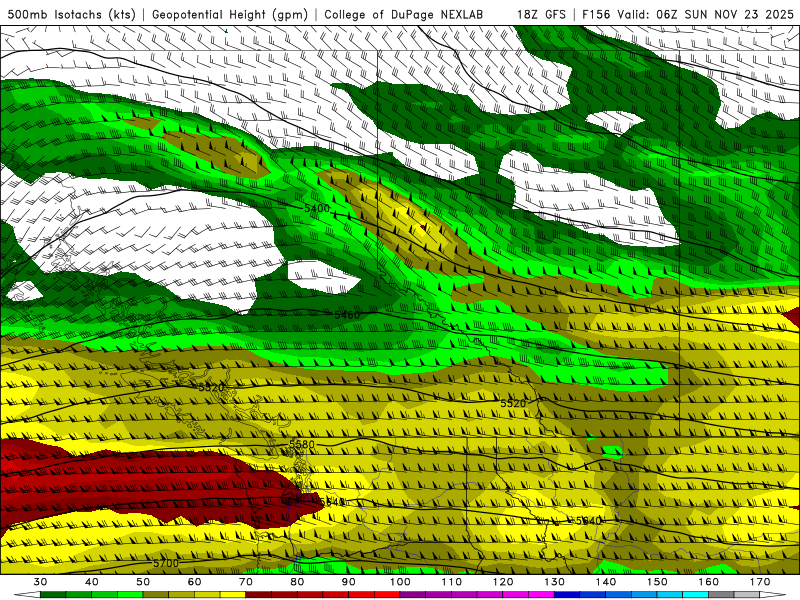Click the "150" value on the color scale

(657, 582)
